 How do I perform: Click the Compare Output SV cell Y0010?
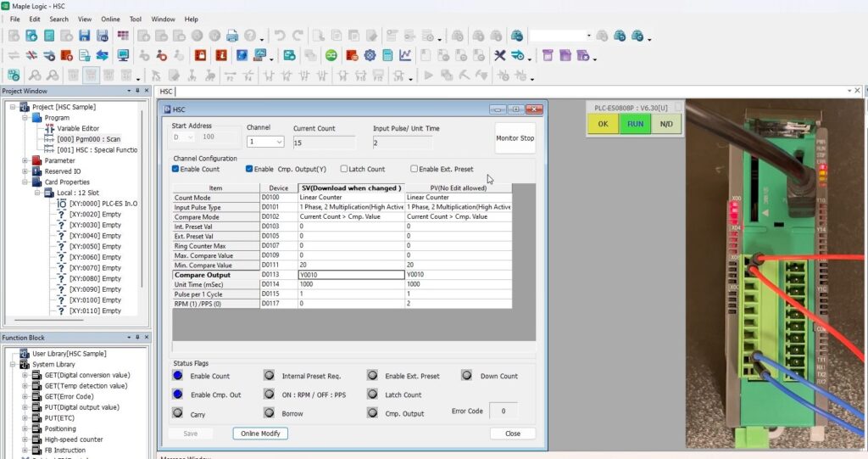tap(352, 275)
